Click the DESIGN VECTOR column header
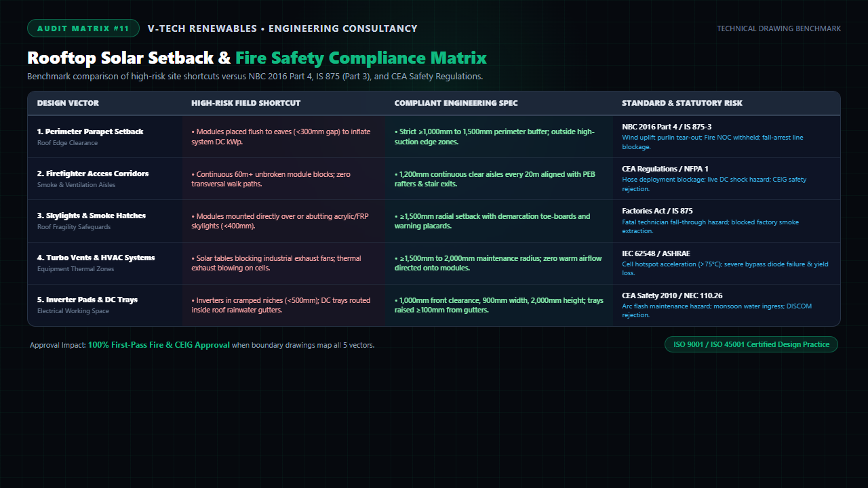The image size is (868, 488). (x=68, y=103)
